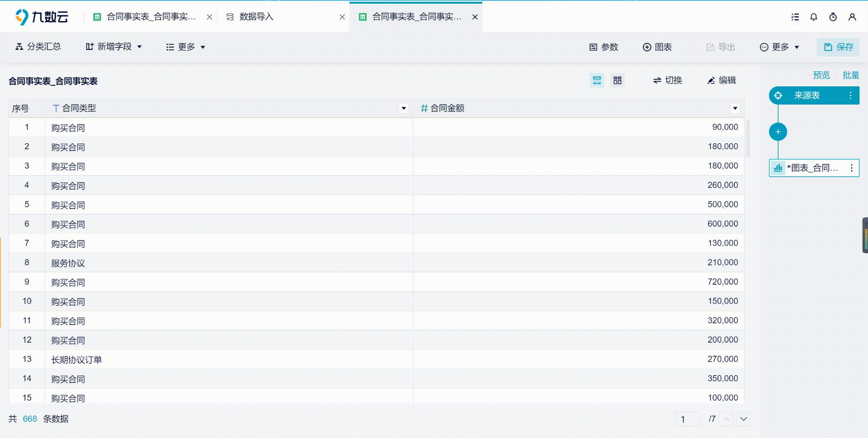Open 新增字段 dropdown menu
868x438 pixels.
click(x=114, y=47)
